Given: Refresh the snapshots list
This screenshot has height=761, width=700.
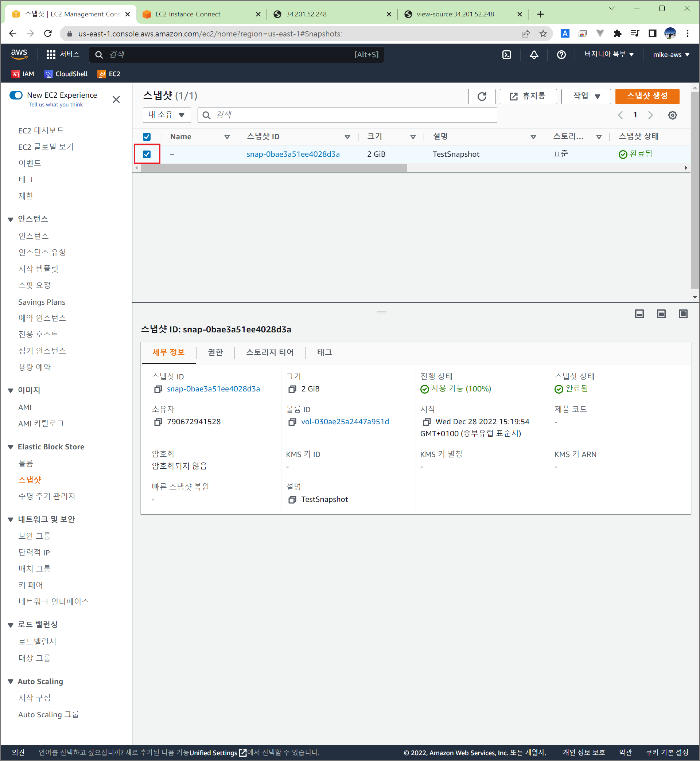Looking at the screenshot, I should click(x=482, y=96).
